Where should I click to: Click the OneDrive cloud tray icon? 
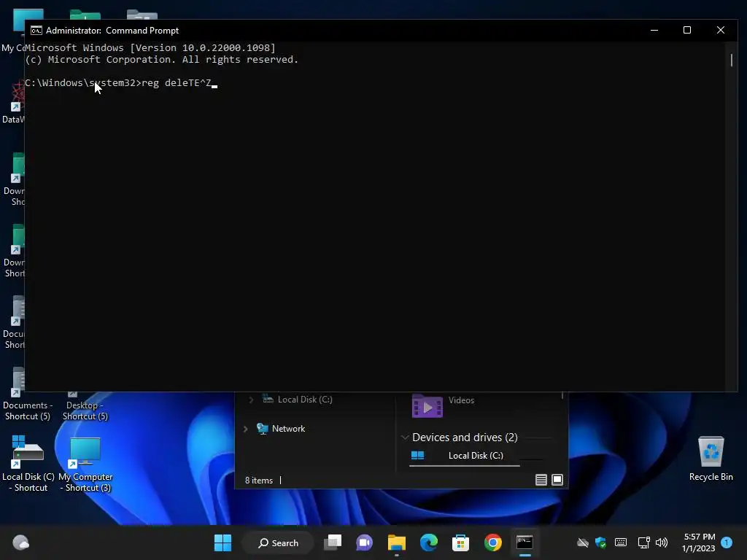(x=583, y=542)
